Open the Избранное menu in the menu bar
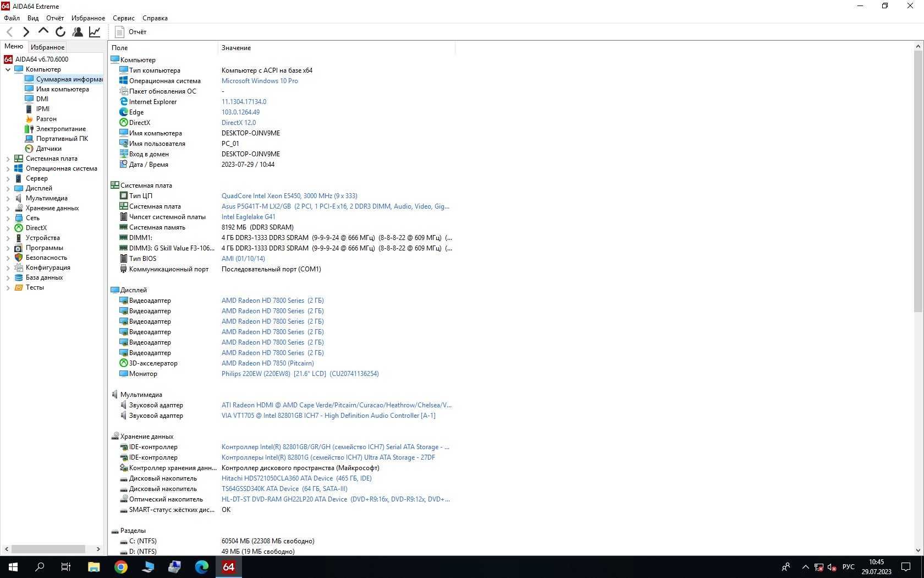The image size is (924, 578). (x=88, y=18)
